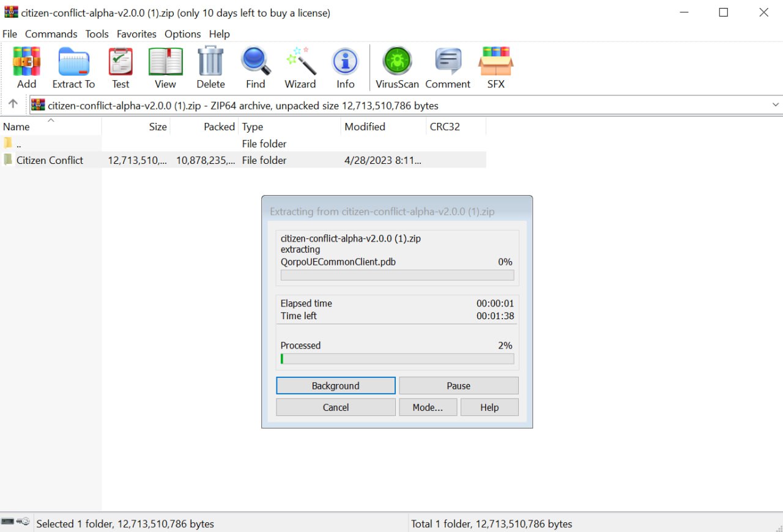
Task: Click the drive icon in status bar
Action: tap(7, 522)
